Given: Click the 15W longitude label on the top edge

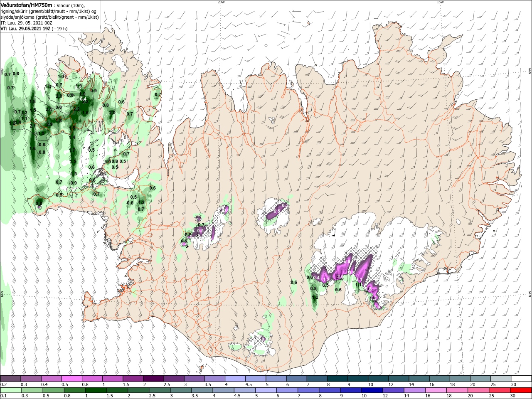Looking at the screenshot, I should [x=440, y=2].
